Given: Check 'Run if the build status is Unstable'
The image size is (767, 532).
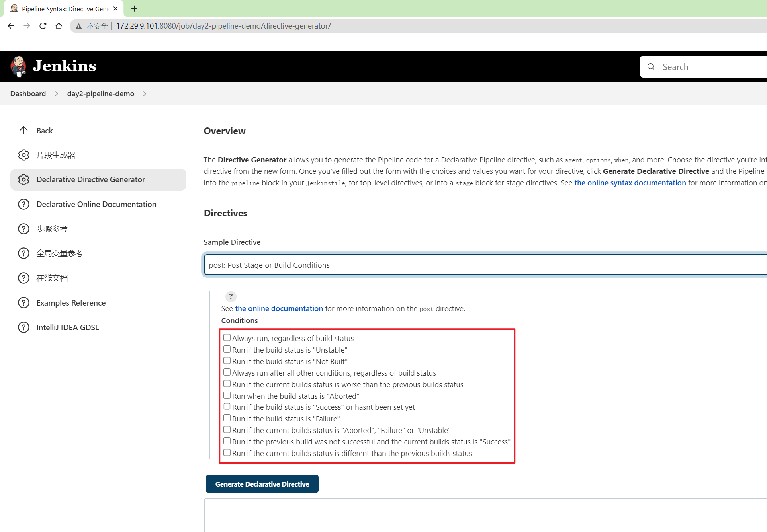Looking at the screenshot, I should pos(227,349).
